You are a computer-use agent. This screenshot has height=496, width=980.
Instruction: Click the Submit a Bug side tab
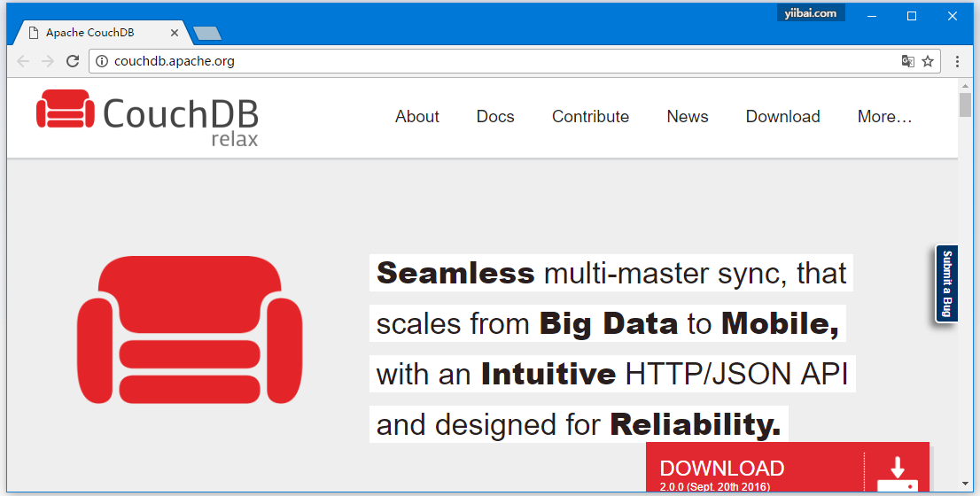(946, 283)
